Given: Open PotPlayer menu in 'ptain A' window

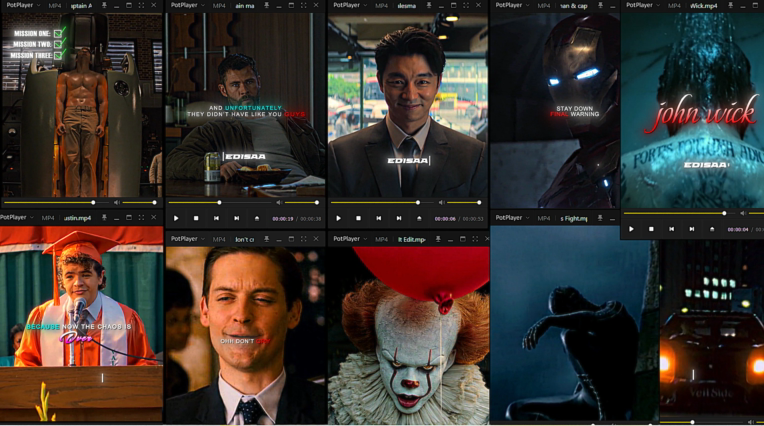Looking at the screenshot, I should point(23,5).
